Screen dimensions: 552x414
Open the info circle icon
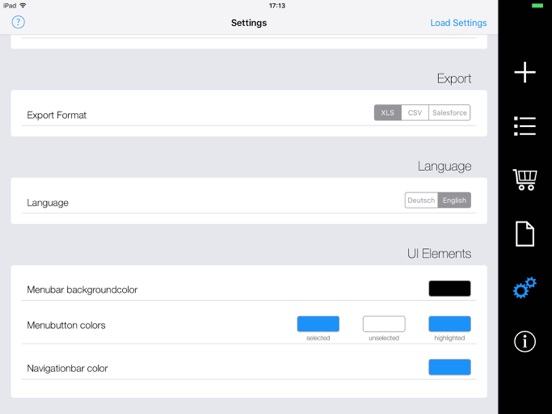(x=525, y=341)
